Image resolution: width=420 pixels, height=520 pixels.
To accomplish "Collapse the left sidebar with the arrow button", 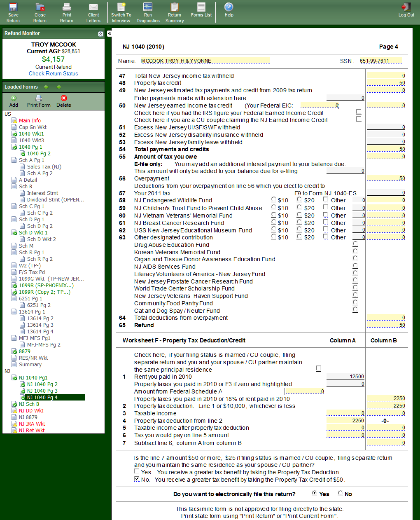I will (110, 34).
